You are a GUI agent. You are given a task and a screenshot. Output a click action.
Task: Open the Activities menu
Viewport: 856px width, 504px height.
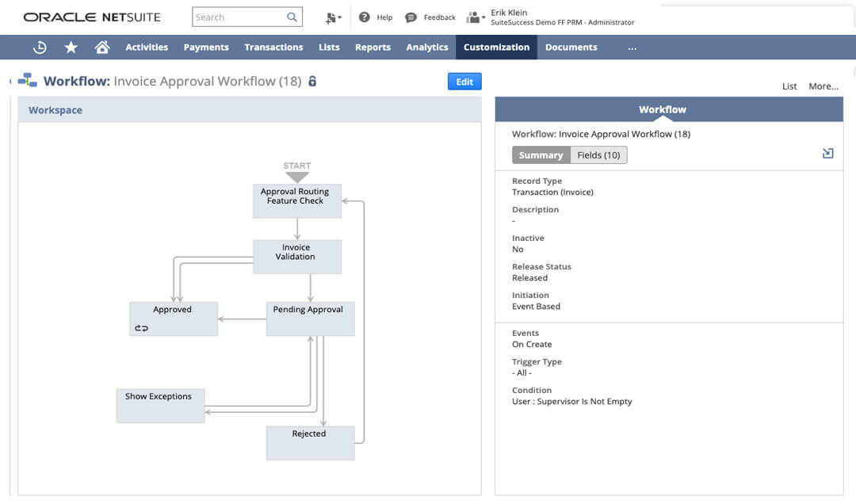coord(147,48)
